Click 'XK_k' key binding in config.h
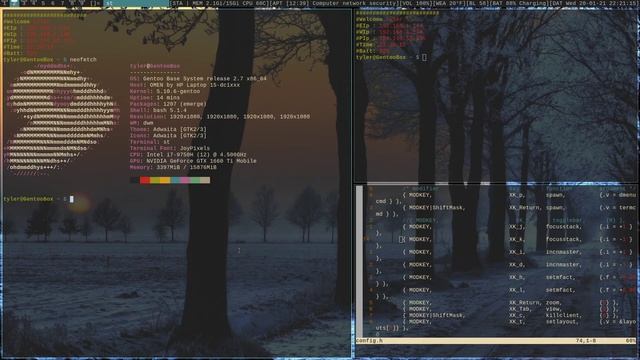 tap(517, 239)
